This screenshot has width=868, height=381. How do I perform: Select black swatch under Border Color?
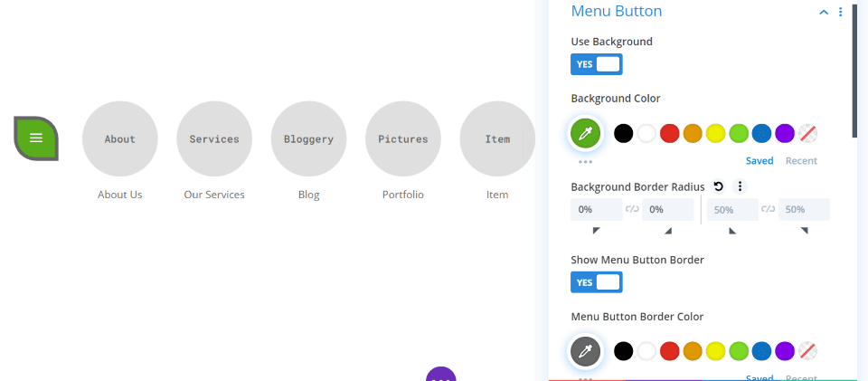click(623, 351)
